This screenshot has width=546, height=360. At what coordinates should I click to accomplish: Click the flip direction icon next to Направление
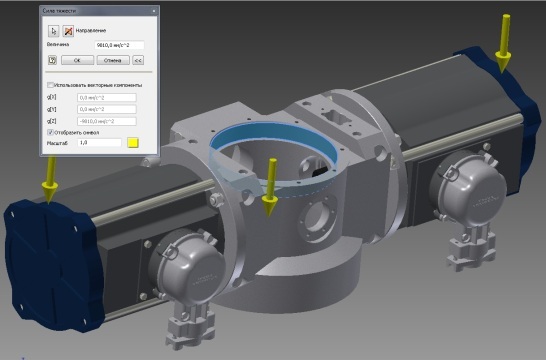pos(68,31)
